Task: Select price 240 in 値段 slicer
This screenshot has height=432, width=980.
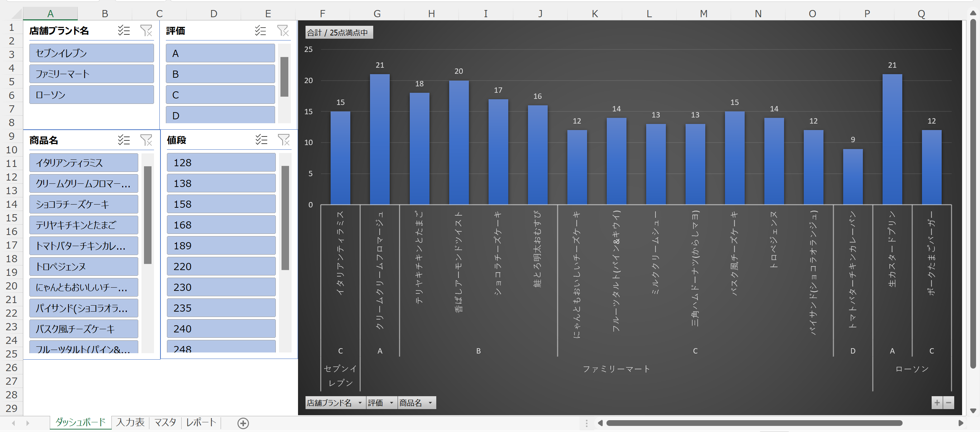Action: coord(221,328)
